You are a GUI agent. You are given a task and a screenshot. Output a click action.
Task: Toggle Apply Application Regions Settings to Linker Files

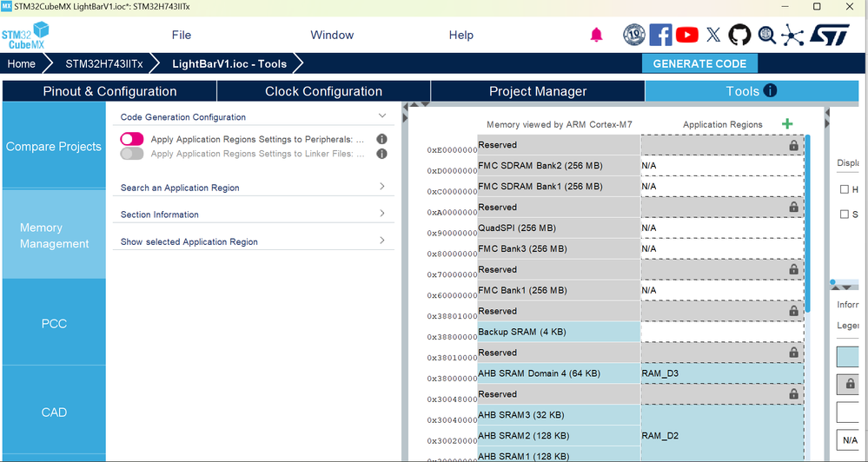point(132,153)
